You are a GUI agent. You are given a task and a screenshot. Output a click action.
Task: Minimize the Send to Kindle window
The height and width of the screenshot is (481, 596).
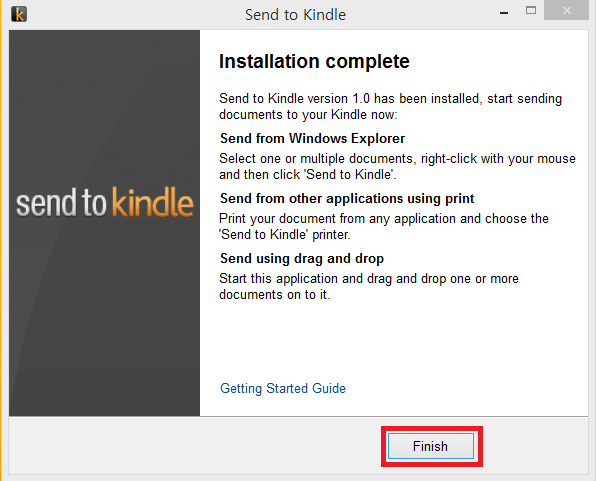(x=504, y=13)
